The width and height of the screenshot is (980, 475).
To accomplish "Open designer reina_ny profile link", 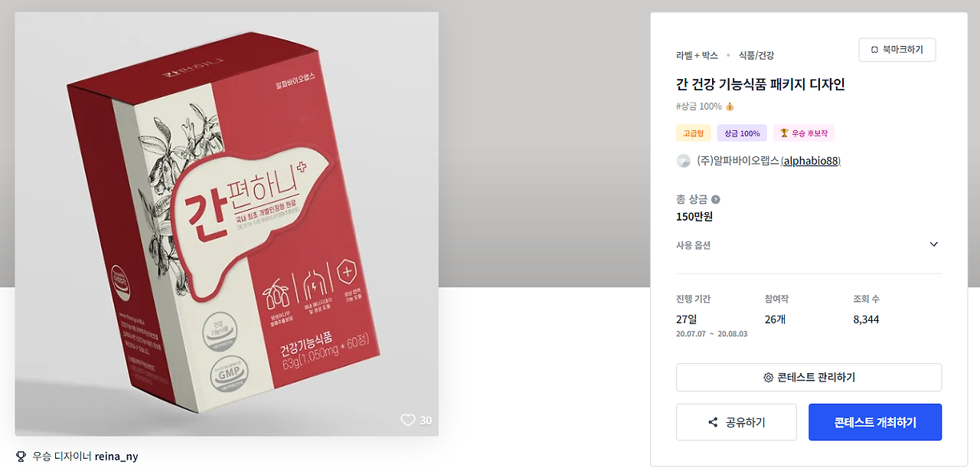I will [116, 457].
